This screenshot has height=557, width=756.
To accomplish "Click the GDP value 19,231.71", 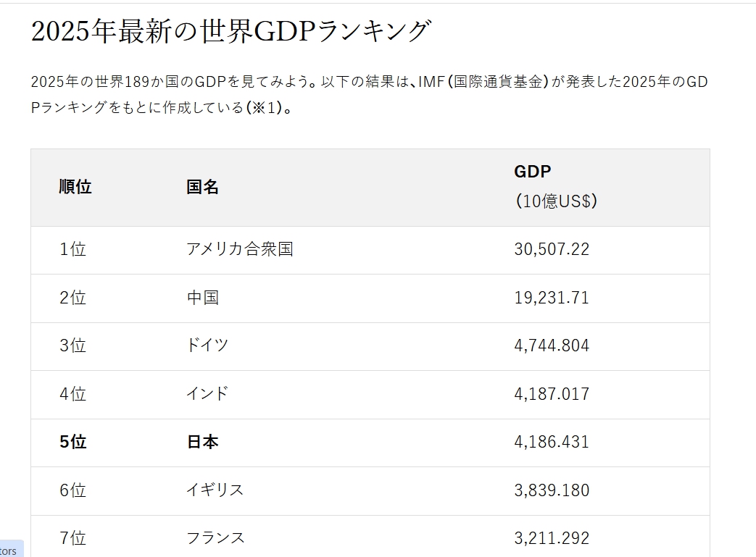I will point(552,298).
